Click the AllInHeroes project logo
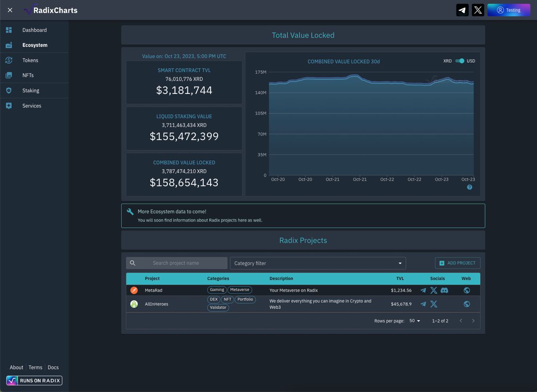Screen dimensions: 537x392 pyautogui.click(x=134, y=304)
